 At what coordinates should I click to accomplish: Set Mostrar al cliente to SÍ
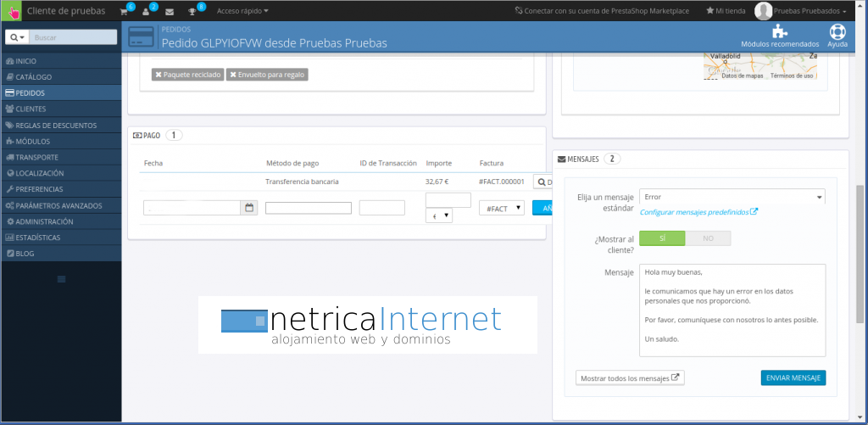tap(662, 238)
